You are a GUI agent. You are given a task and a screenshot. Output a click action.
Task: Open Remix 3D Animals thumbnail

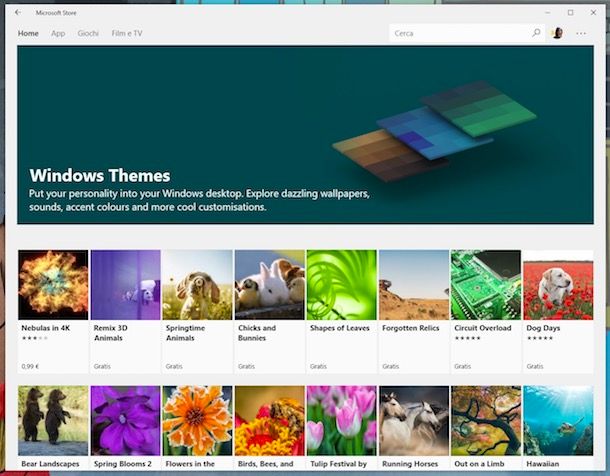pos(125,285)
